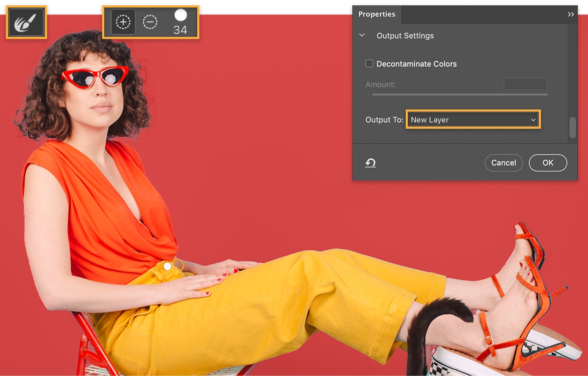Screen dimensions: 588x376
Task: Confirm with the OK button
Action: tap(547, 162)
